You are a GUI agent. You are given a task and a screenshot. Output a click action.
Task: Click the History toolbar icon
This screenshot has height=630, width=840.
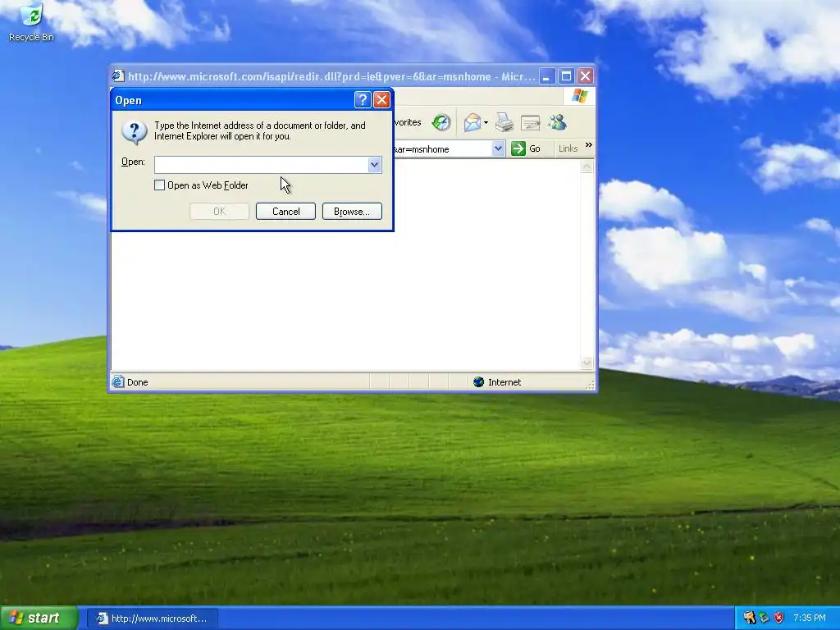pos(441,123)
